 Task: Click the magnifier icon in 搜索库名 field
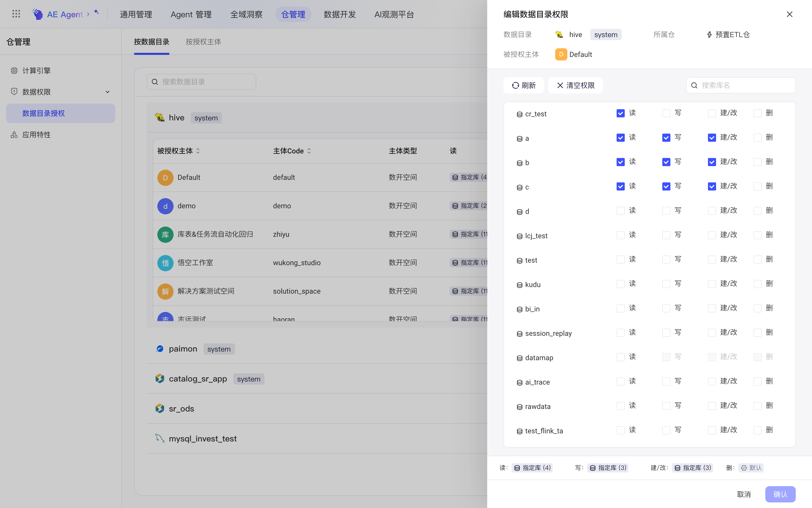[x=694, y=85]
